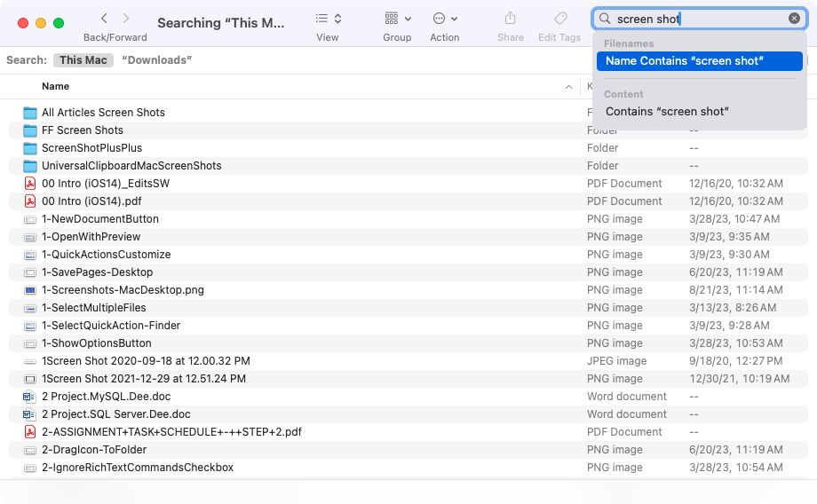Viewport: 817px width, 504px height.
Task: Click the Forward arrow in toolbar
Action: [x=126, y=19]
